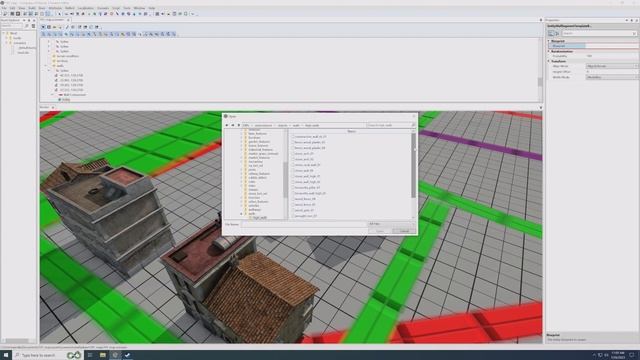Go forward in the Open dialog

tap(233, 125)
